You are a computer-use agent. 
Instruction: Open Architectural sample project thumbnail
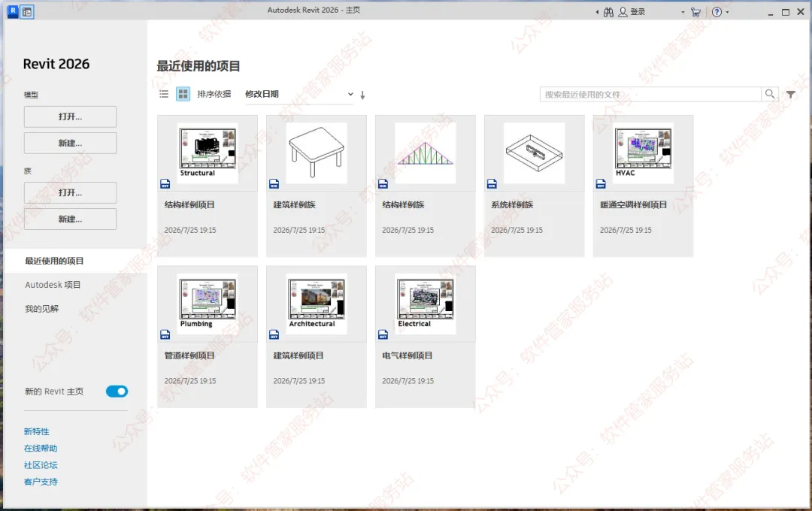click(317, 304)
